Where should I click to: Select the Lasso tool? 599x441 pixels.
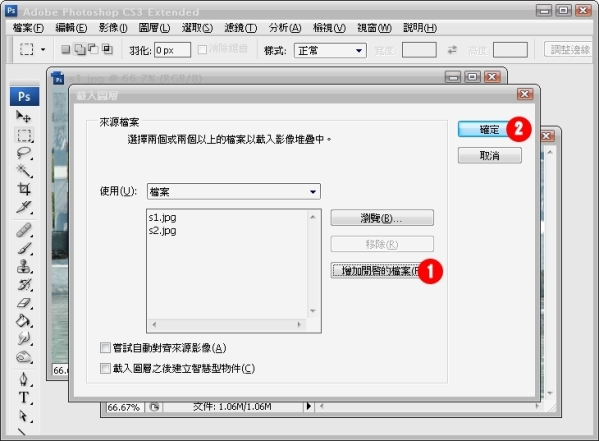24,153
